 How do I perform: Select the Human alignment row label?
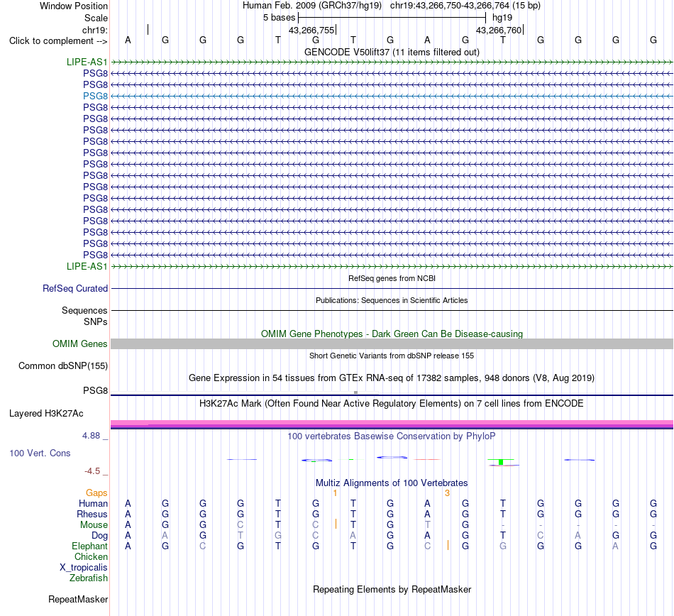tap(93, 503)
